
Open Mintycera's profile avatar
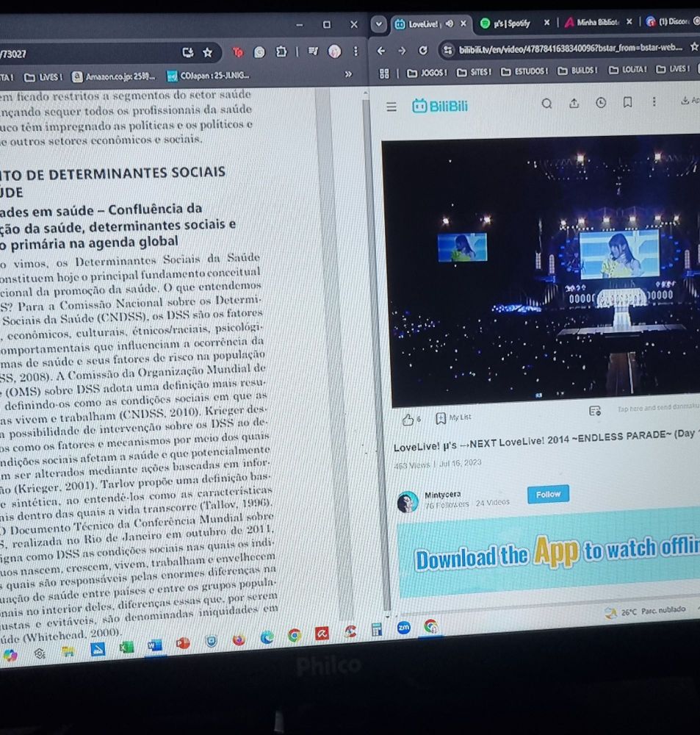408,501
